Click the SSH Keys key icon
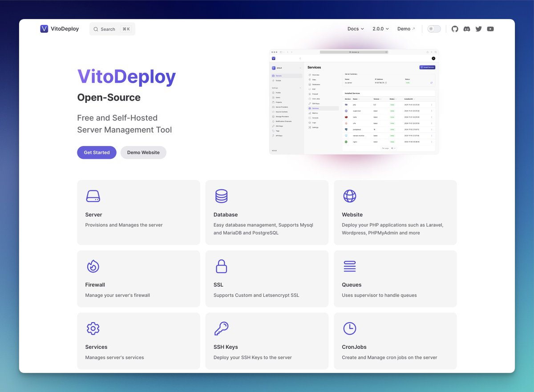Screen dimensions: 534x392 (221, 328)
